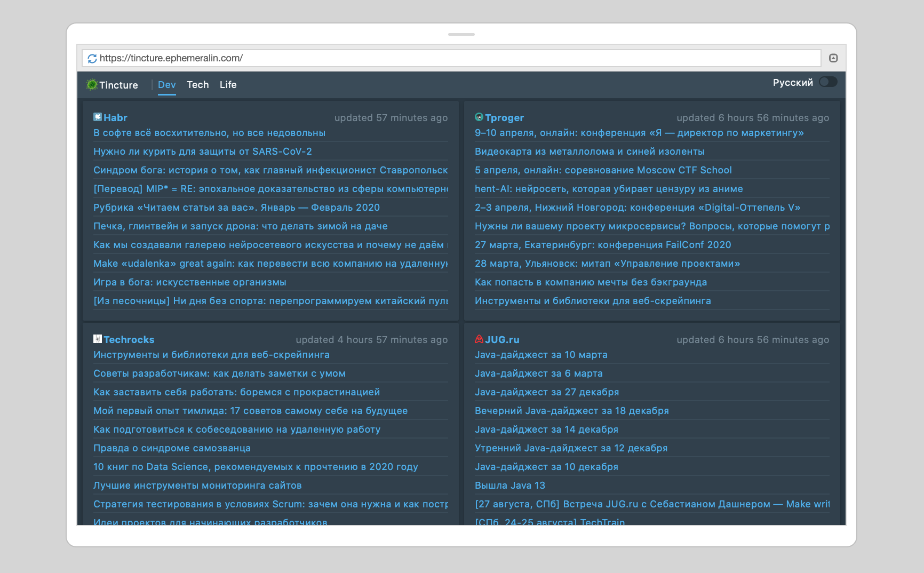Open '28 марта, Ульяновск: митап' link
Viewport: 924px width, 573px height.
[608, 264]
